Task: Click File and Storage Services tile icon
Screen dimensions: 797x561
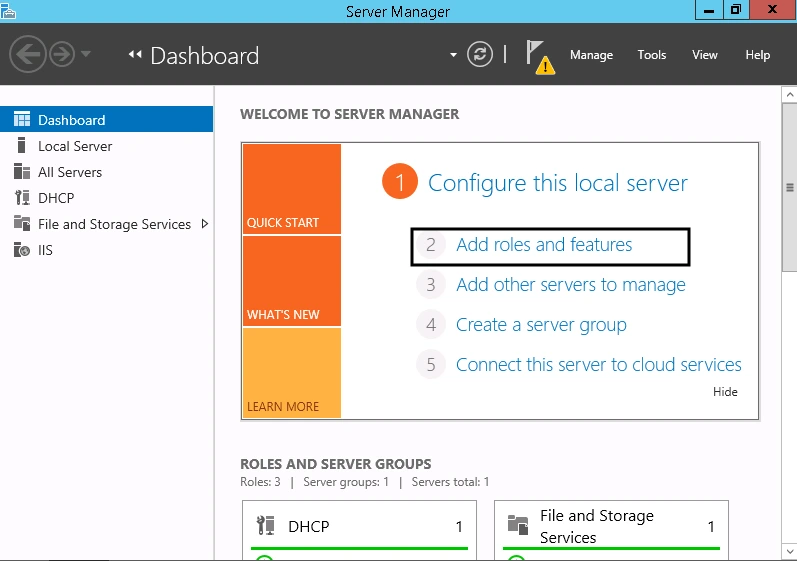Action: (518, 524)
